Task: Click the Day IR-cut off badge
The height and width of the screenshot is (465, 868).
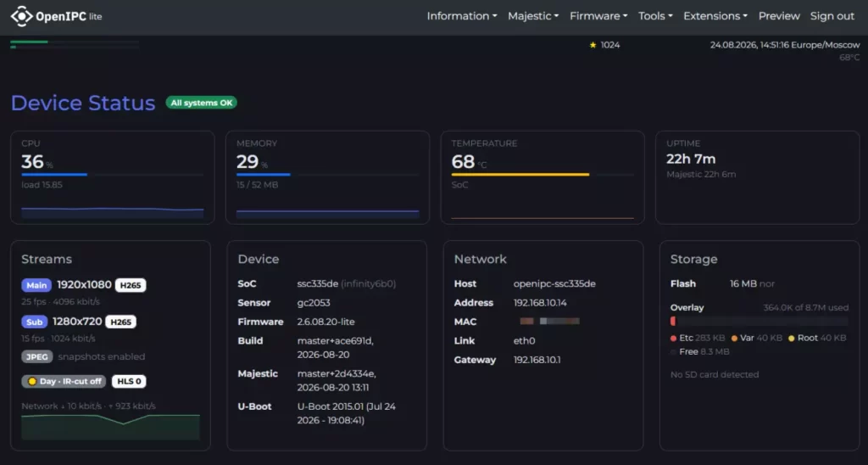Action: [64, 381]
